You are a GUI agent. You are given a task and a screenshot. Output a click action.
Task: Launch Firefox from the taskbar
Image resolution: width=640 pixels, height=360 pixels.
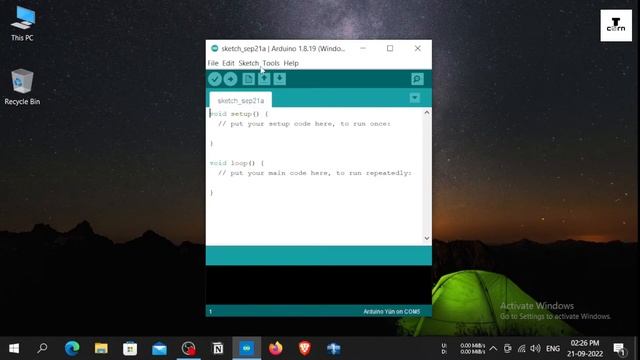point(276,348)
